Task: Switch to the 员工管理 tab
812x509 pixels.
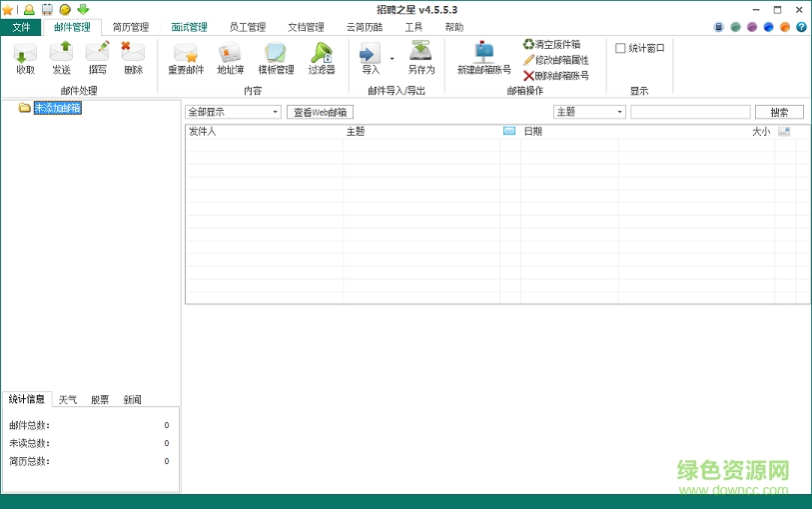Action: click(x=248, y=27)
